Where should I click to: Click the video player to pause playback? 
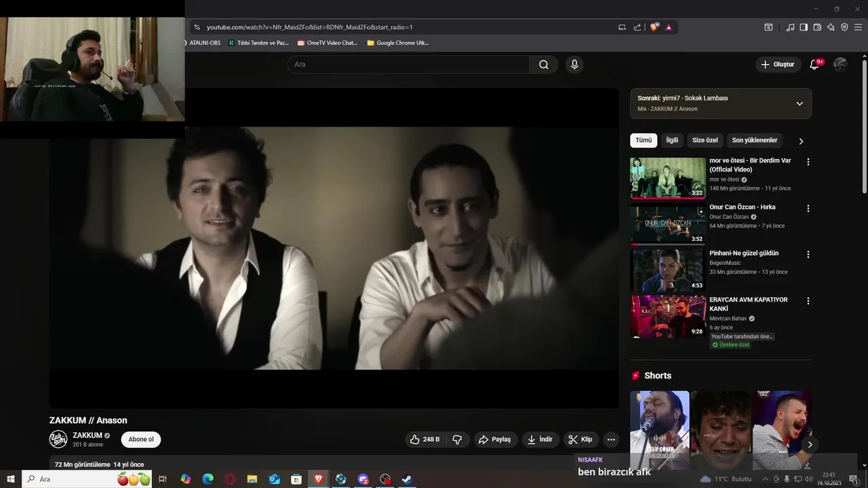click(334, 248)
